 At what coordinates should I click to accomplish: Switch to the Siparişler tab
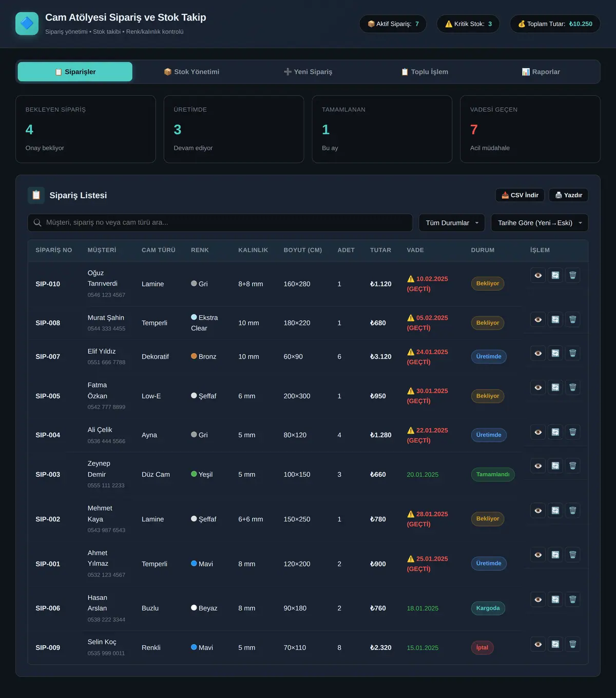click(75, 72)
